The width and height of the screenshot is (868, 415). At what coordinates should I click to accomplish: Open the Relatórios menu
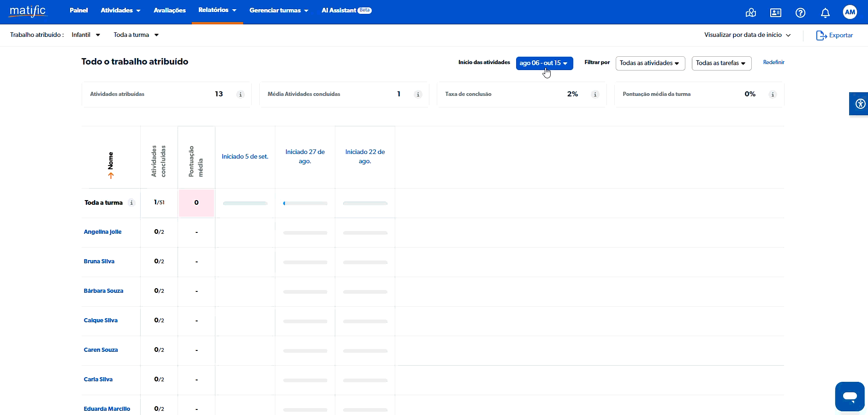[217, 10]
